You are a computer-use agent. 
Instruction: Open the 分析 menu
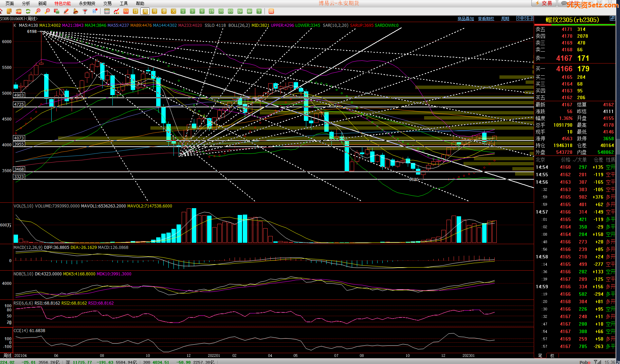26,3
